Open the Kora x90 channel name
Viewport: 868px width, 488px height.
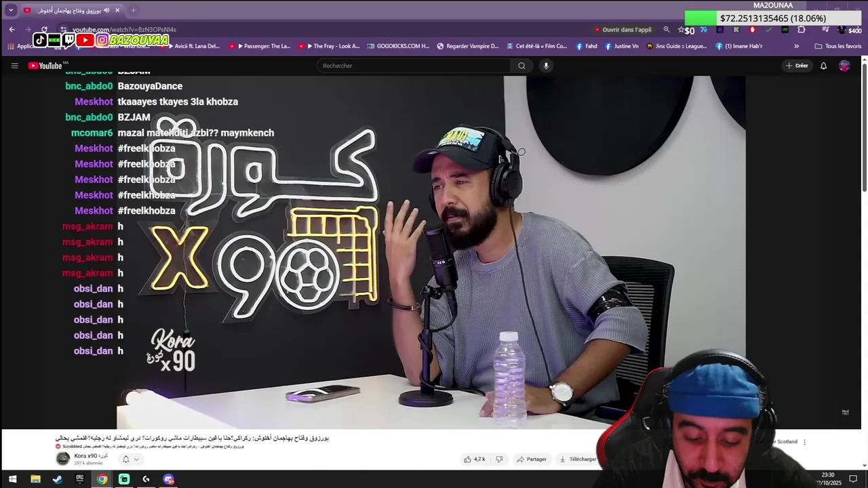pyautogui.click(x=91, y=455)
